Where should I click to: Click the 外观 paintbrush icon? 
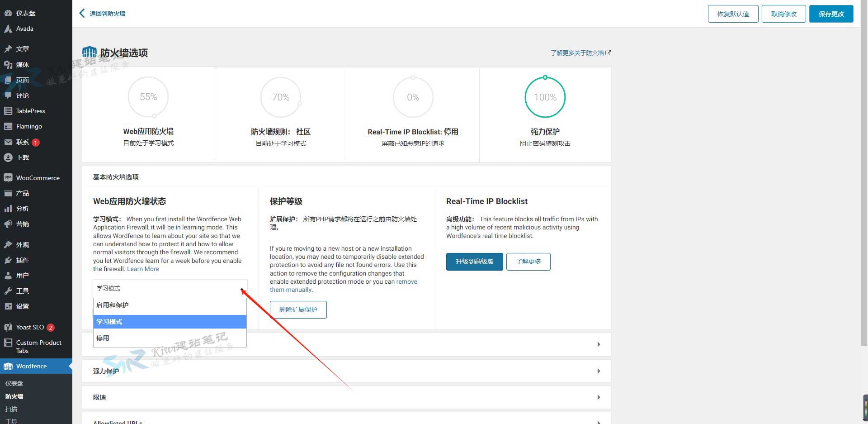coord(8,245)
